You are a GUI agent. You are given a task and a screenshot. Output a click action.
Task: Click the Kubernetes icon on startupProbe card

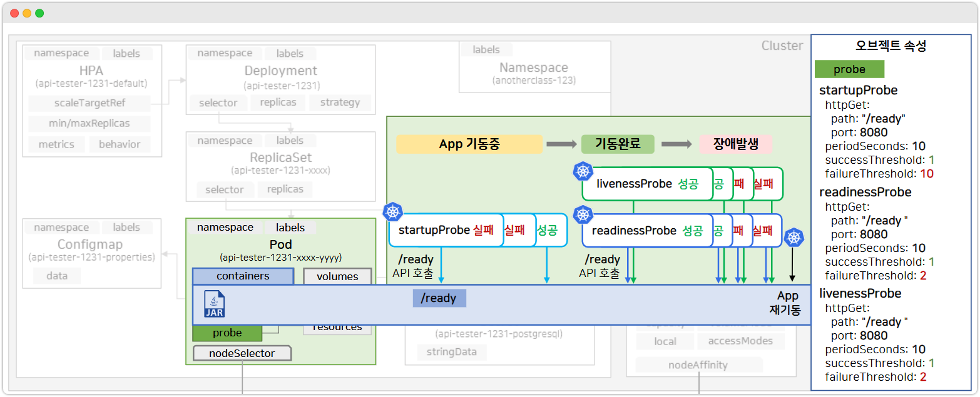click(x=393, y=212)
